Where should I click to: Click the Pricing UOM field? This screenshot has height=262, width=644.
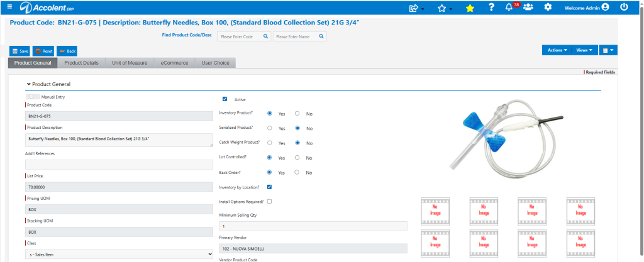pyautogui.click(x=119, y=209)
